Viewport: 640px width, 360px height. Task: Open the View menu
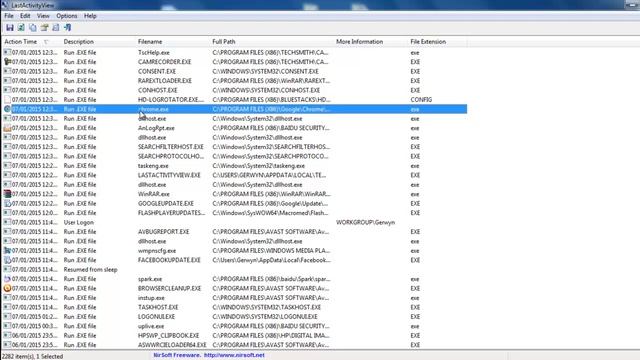43,16
